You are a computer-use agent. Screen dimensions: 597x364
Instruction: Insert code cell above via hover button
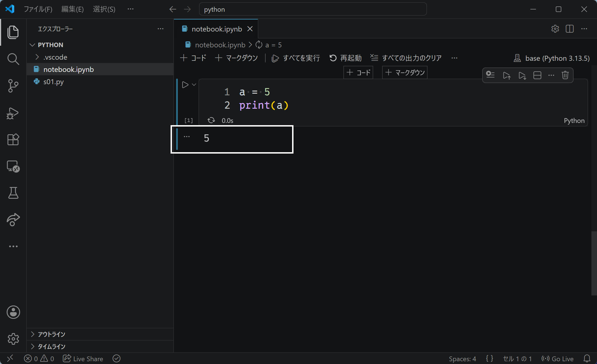(358, 73)
